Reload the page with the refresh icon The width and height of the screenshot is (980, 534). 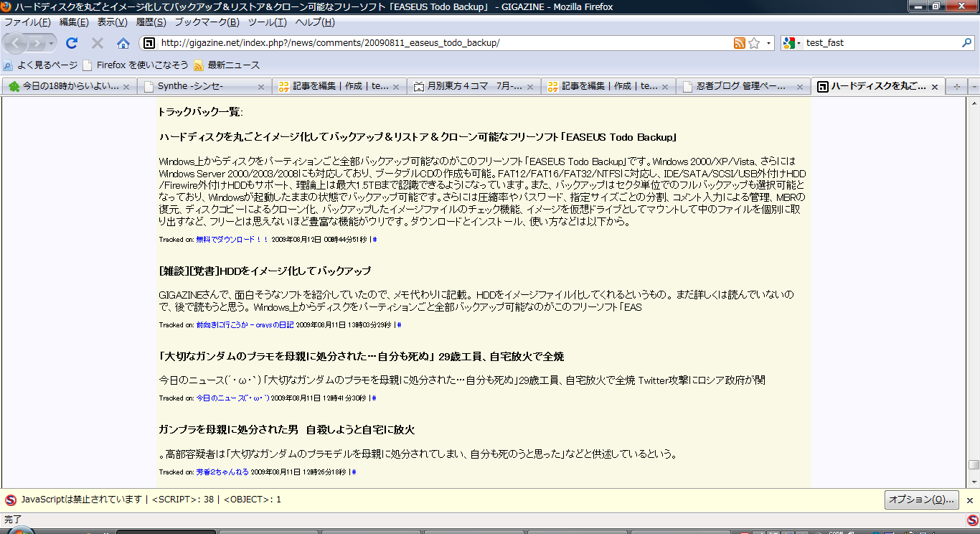pyautogui.click(x=72, y=43)
